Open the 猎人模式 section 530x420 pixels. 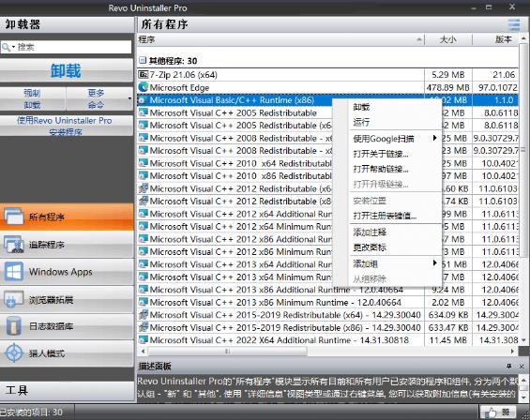[67, 353]
